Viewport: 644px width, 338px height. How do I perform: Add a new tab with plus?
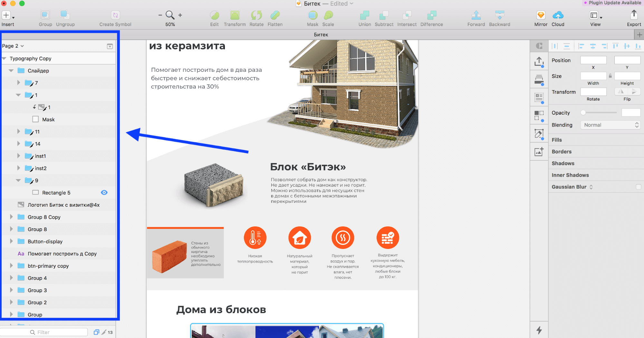point(639,35)
